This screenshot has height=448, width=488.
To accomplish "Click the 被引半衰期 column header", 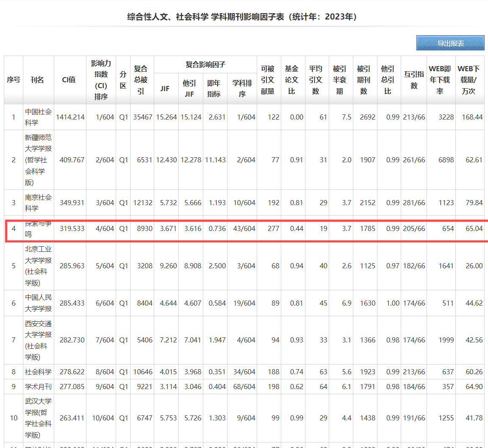I will (x=340, y=80).
